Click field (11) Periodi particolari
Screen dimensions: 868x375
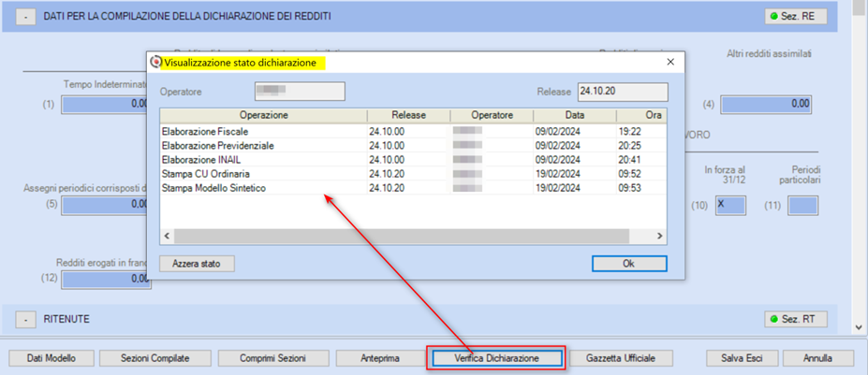(x=802, y=205)
